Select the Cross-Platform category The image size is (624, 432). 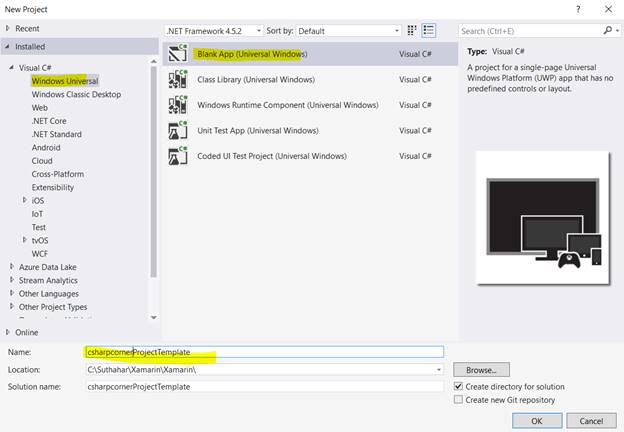pos(58,174)
